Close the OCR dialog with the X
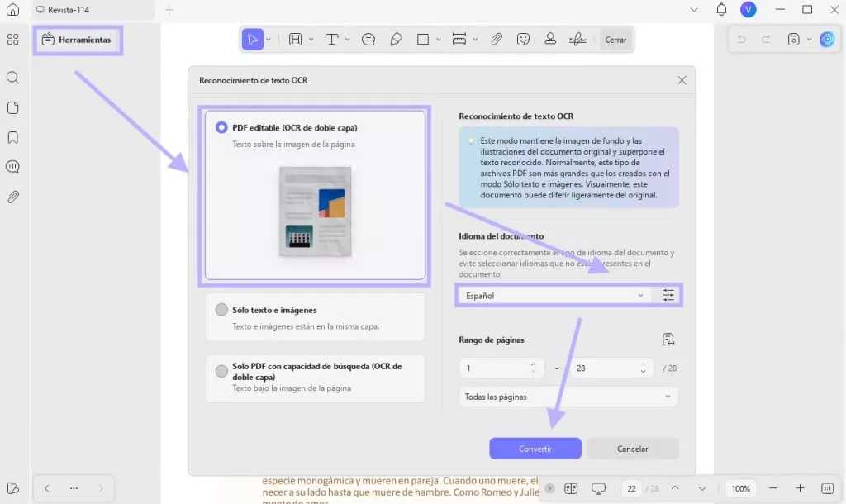The image size is (846, 504). (682, 80)
